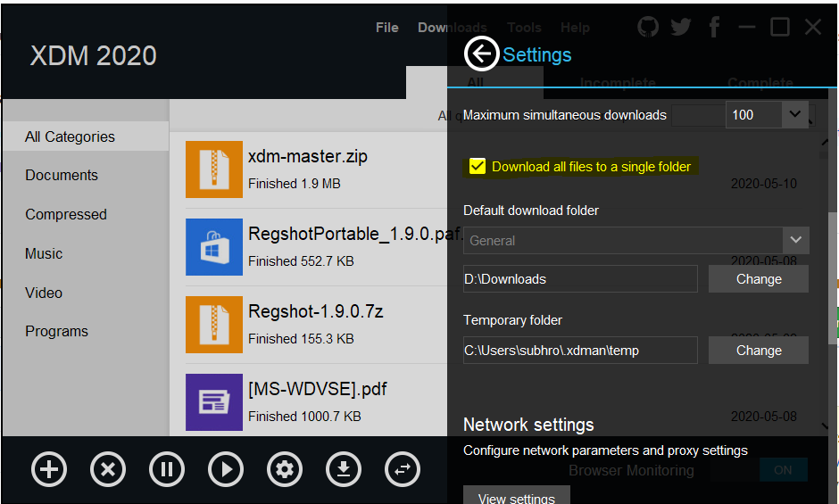Open the Downloads menu
This screenshot has height=504, width=839.
[453, 28]
